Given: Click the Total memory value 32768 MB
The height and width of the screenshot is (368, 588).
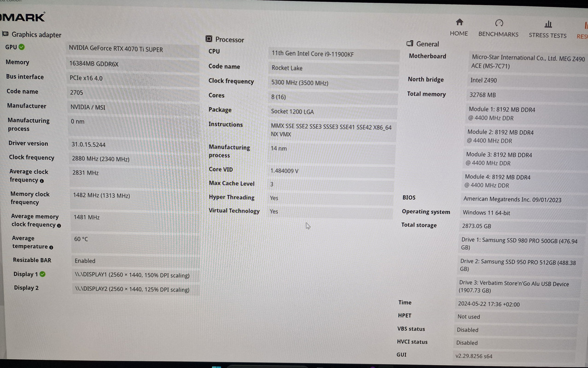Looking at the screenshot, I should 483,95.
